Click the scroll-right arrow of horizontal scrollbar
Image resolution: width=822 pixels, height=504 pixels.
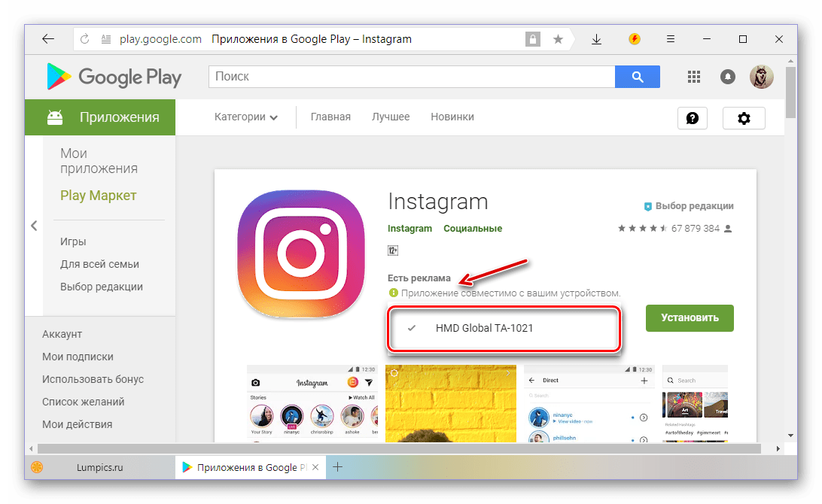[778, 448]
